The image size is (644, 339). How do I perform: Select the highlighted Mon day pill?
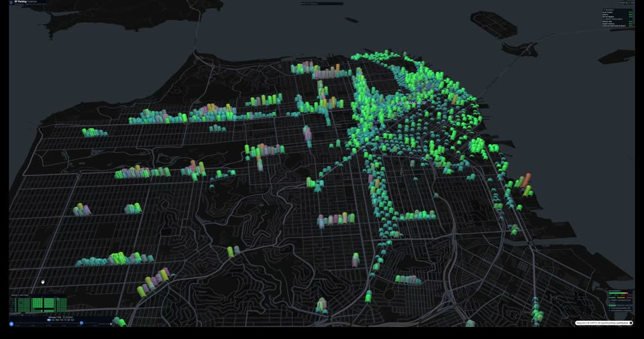point(49,320)
